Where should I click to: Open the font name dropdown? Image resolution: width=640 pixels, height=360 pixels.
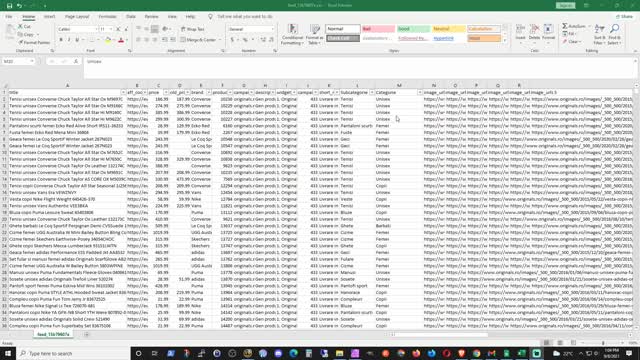pos(96,29)
